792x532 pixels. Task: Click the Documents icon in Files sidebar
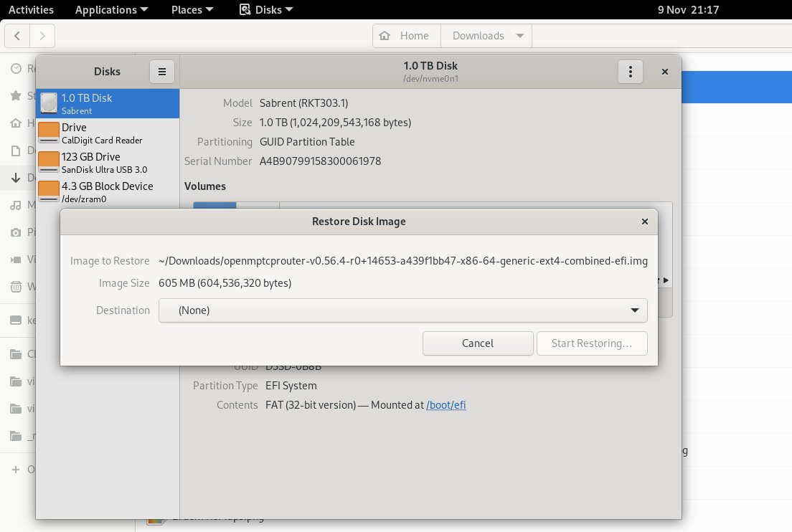click(16, 151)
